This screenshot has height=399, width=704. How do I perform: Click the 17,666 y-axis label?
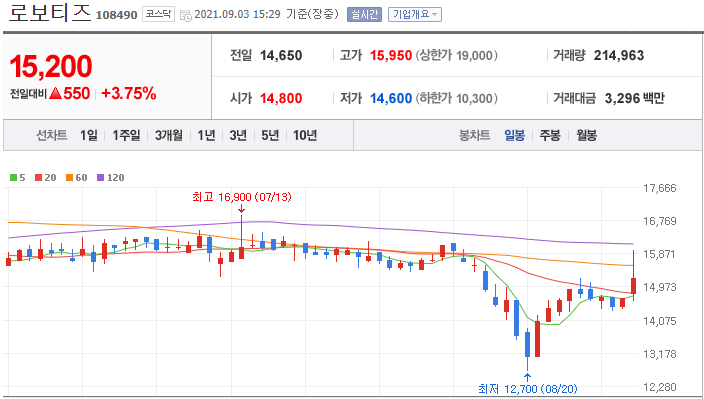(660, 188)
